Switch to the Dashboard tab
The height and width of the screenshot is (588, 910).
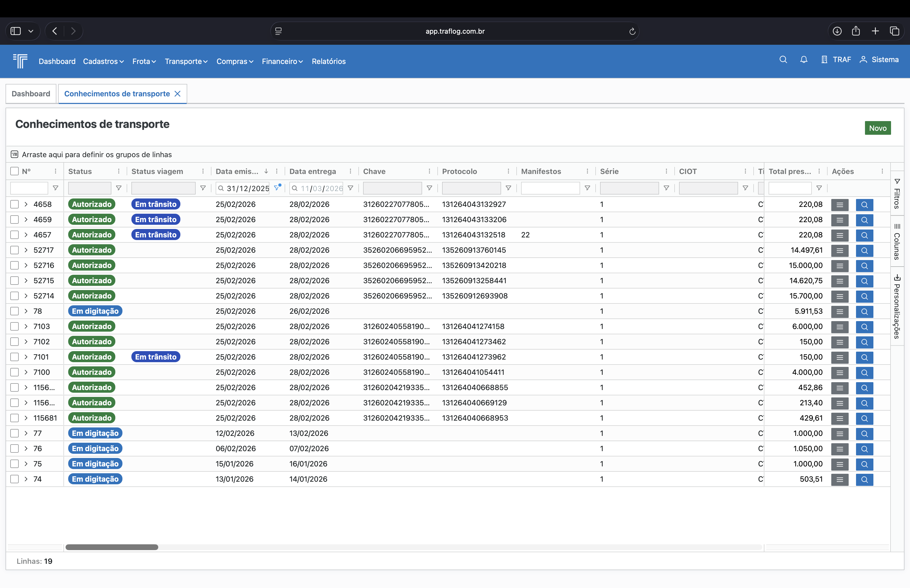31,94
